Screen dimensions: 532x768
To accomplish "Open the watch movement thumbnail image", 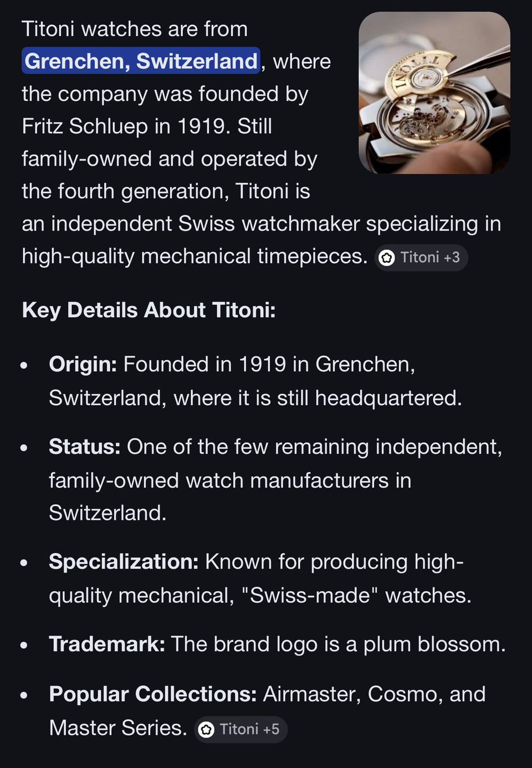I will tap(434, 93).
